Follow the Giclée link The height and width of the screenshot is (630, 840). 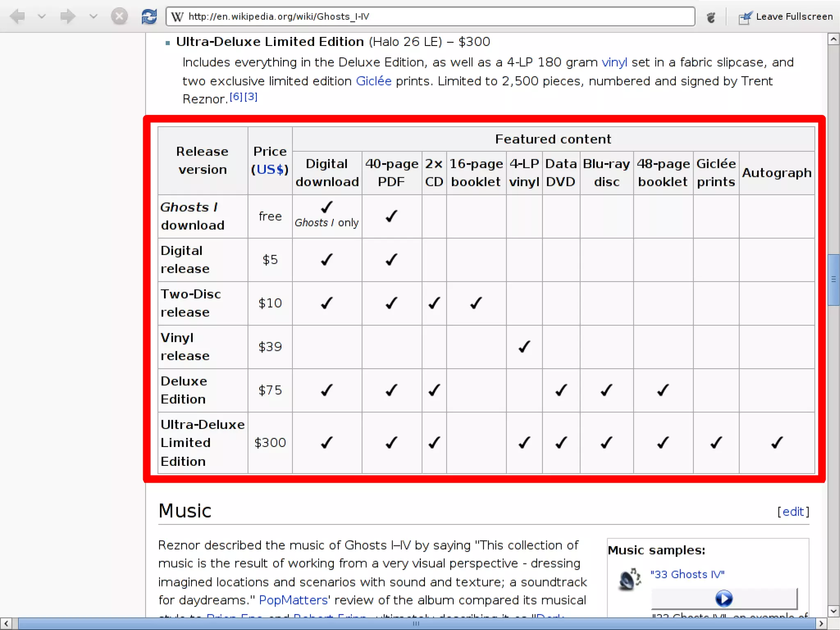tap(373, 81)
